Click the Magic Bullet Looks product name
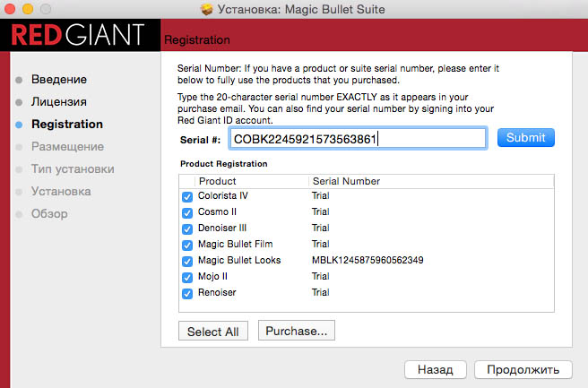This screenshot has height=388, width=588. 239,260
